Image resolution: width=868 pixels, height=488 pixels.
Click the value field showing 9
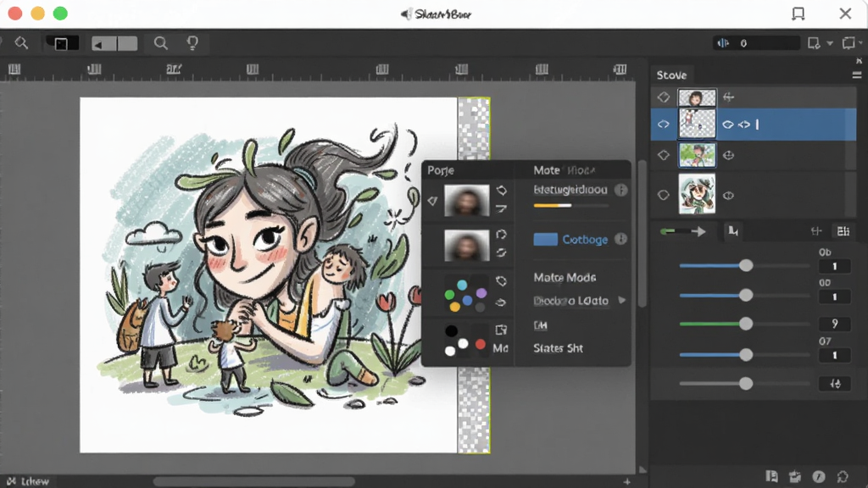click(834, 324)
